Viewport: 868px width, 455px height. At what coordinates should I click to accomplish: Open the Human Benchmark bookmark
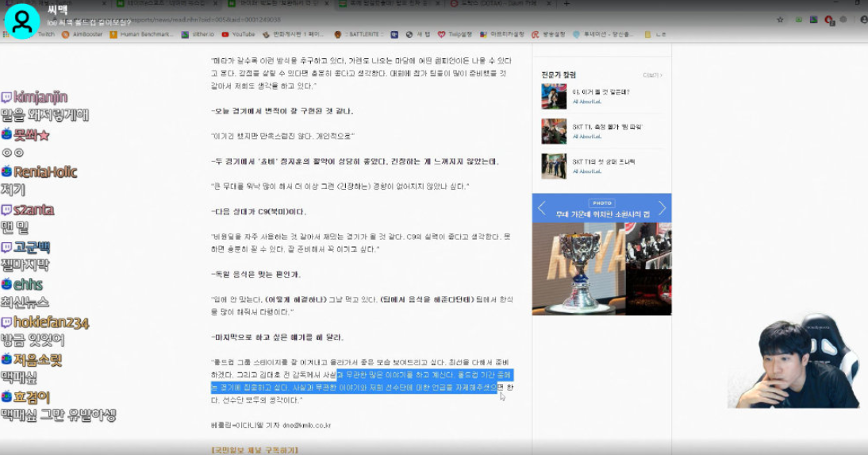(142, 34)
